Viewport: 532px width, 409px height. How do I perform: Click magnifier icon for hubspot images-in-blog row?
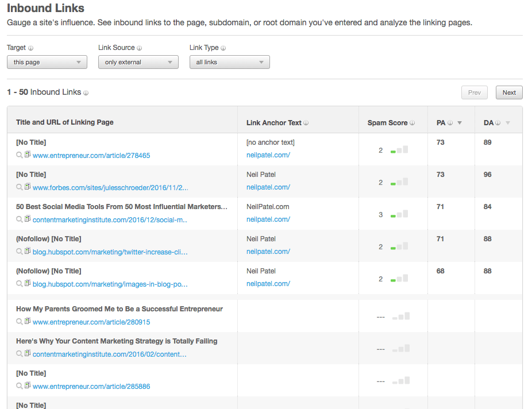pyautogui.click(x=20, y=284)
